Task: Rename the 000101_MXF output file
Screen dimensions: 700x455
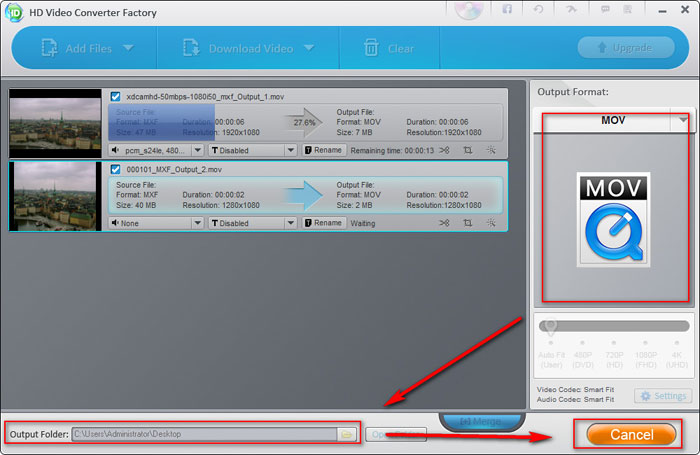Action: coord(323,223)
